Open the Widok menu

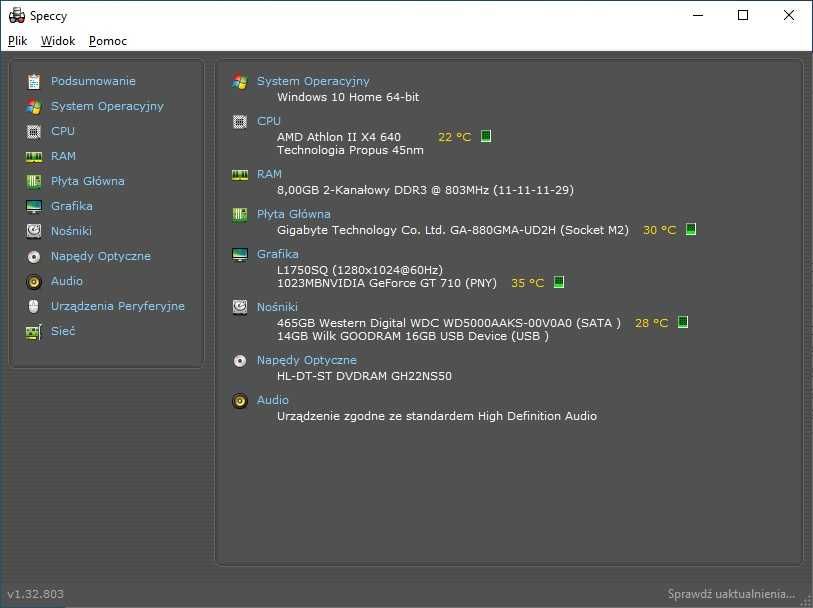[x=58, y=41]
